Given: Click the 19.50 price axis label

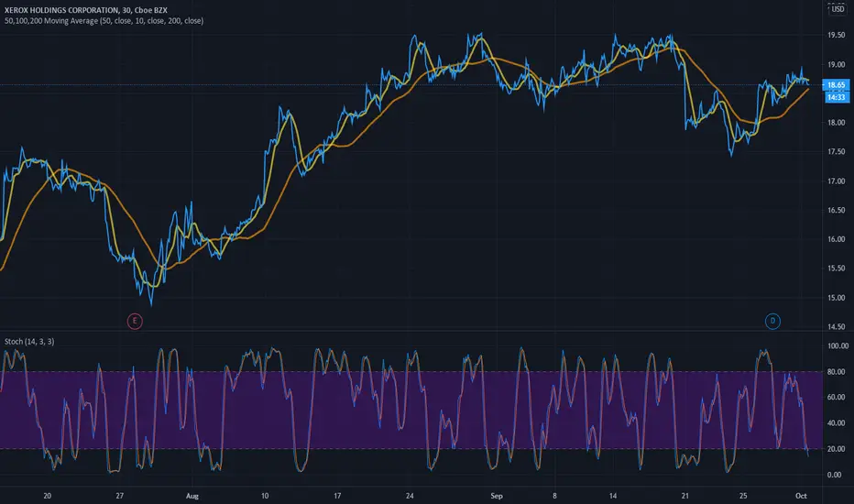Looking at the screenshot, I should (836, 35).
